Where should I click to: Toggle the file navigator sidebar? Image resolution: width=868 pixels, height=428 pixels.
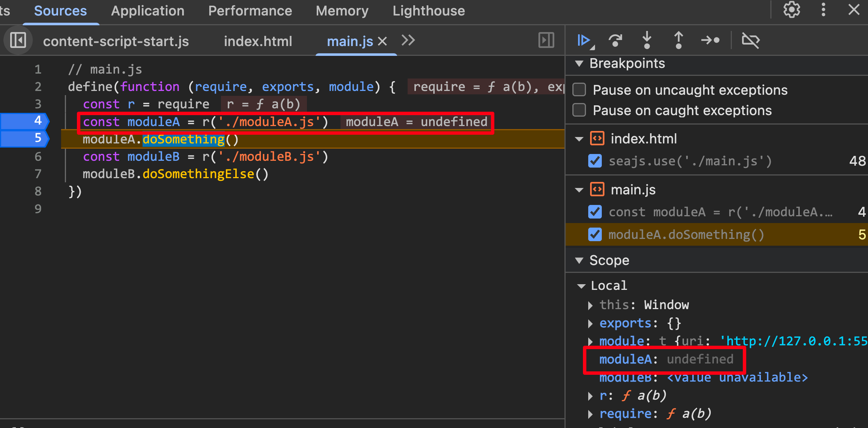18,40
